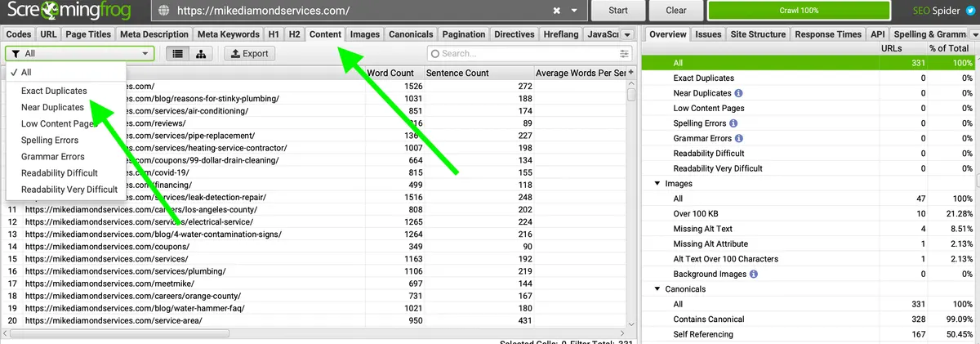
Task: Click the globe icon in the URL bar
Action: 164,11
